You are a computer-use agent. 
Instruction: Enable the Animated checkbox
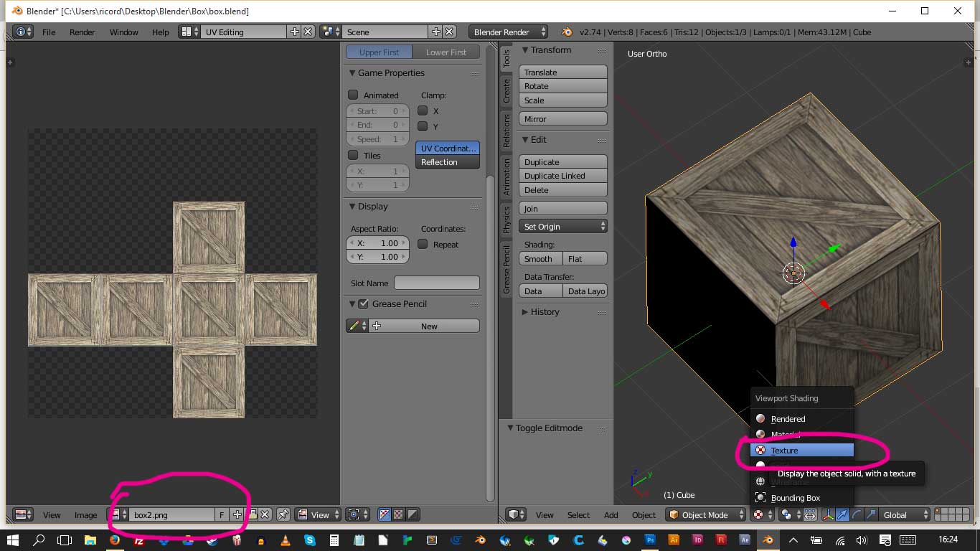353,95
